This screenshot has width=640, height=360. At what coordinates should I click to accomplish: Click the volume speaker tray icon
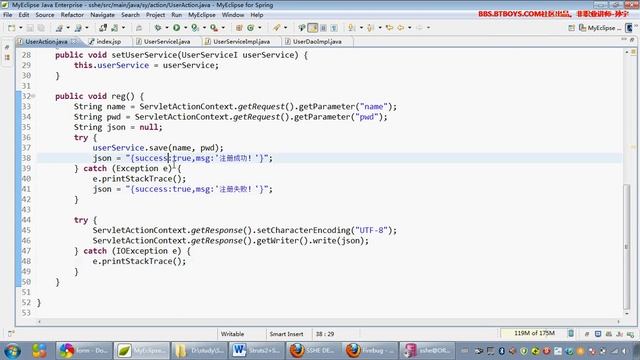pyautogui.click(x=625, y=351)
